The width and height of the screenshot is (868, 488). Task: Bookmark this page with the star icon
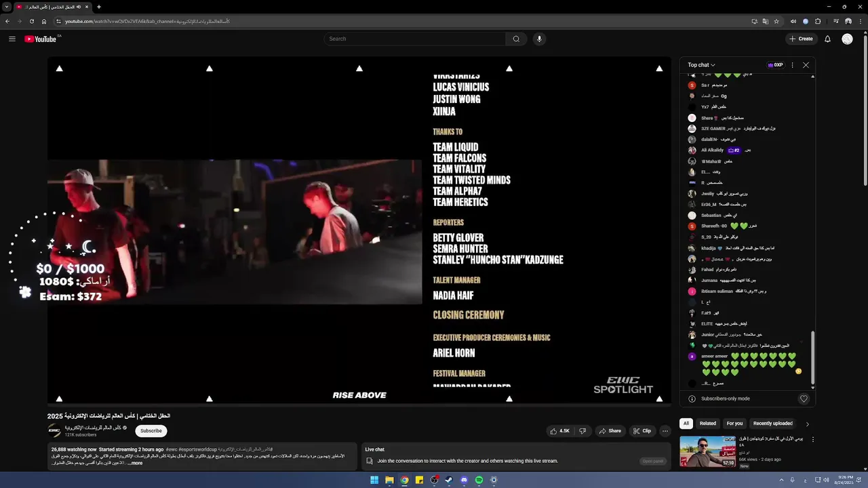click(776, 21)
